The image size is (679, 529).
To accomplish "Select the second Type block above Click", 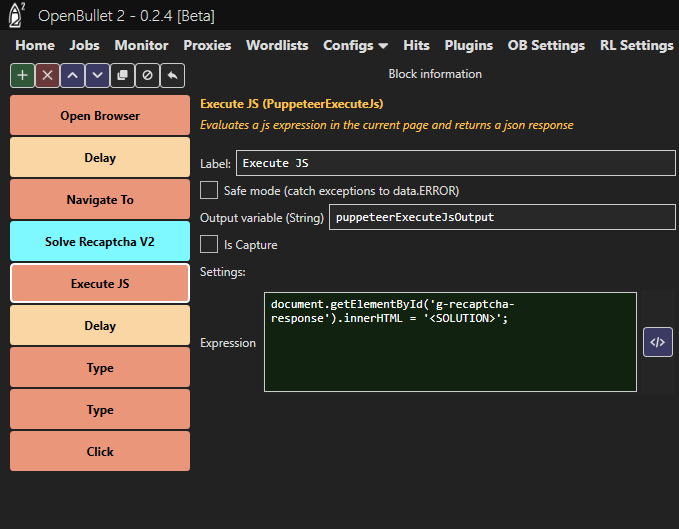I will [100, 410].
